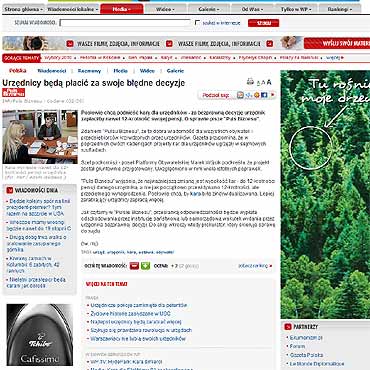Expand the Rankingi dropdown menu
Screen dimensions: 370x370
[x=340, y=9]
